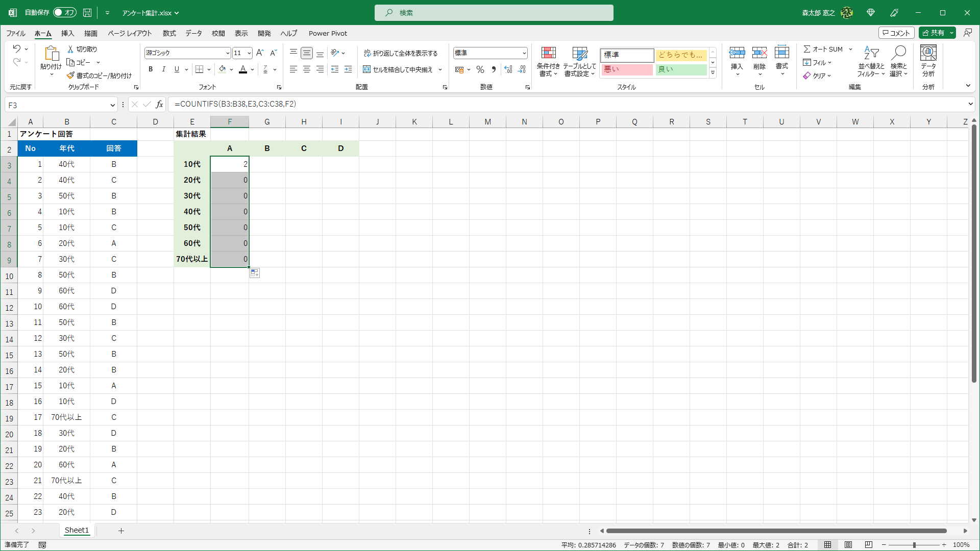
Task: Click the search box in title bar
Action: click(494, 13)
